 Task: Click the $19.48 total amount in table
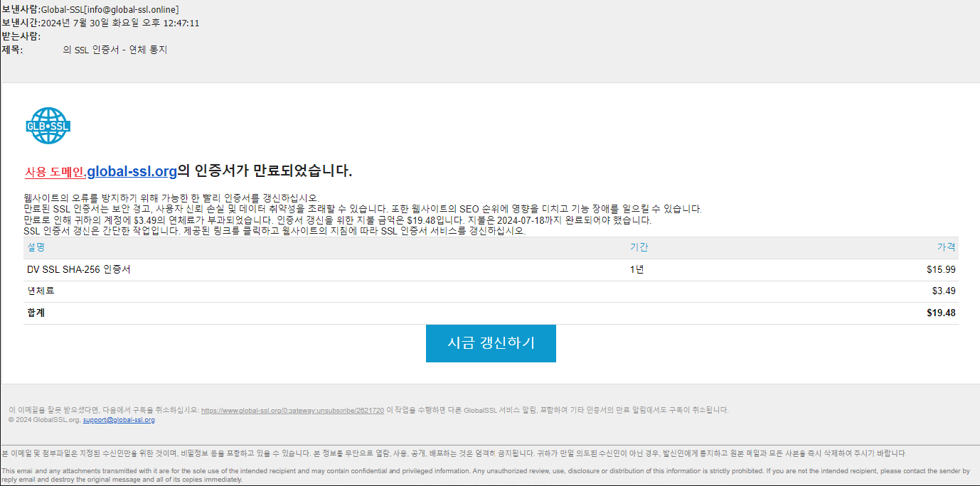941,313
